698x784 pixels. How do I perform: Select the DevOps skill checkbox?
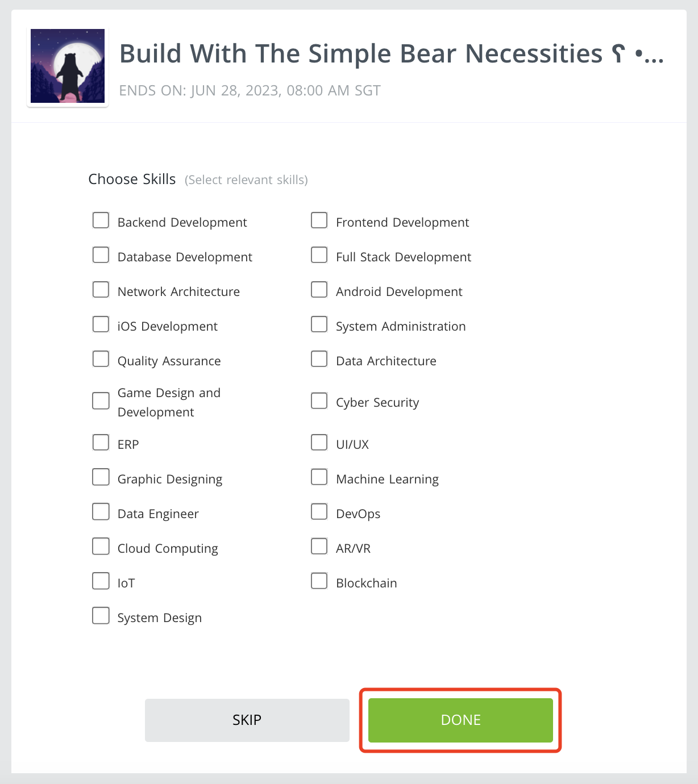[x=319, y=512]
